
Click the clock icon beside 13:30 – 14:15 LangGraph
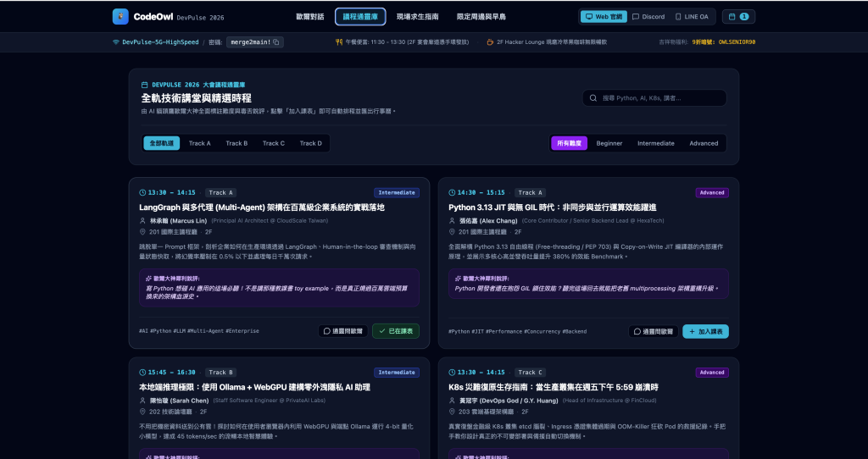tap(142, 192)
